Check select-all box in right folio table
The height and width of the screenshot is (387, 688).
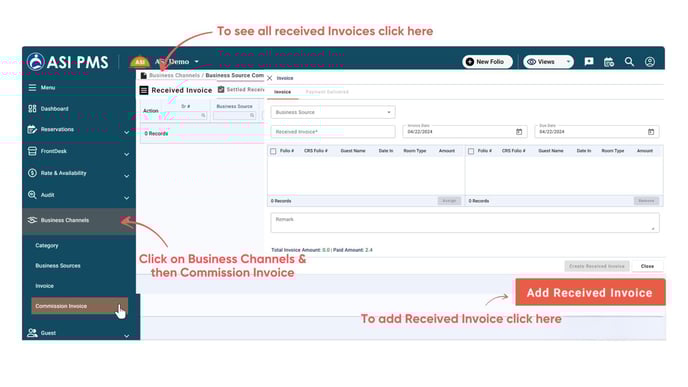click(x=471, y=151)
